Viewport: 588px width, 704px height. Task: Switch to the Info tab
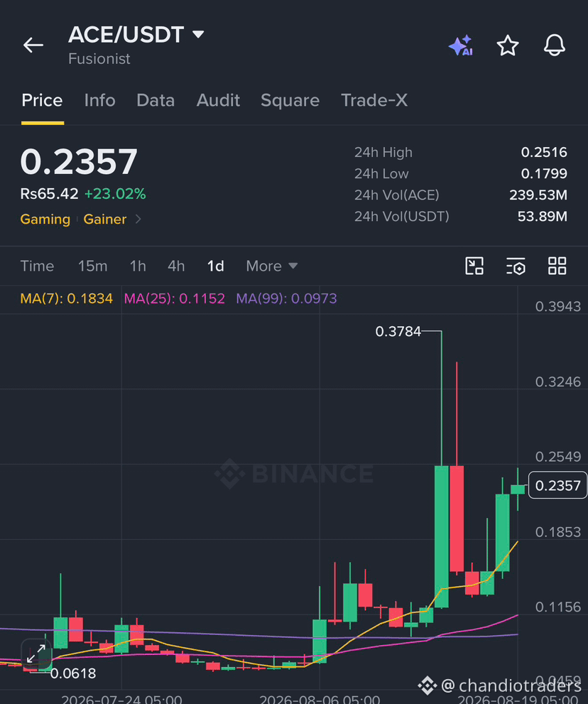tap(99, 100)
